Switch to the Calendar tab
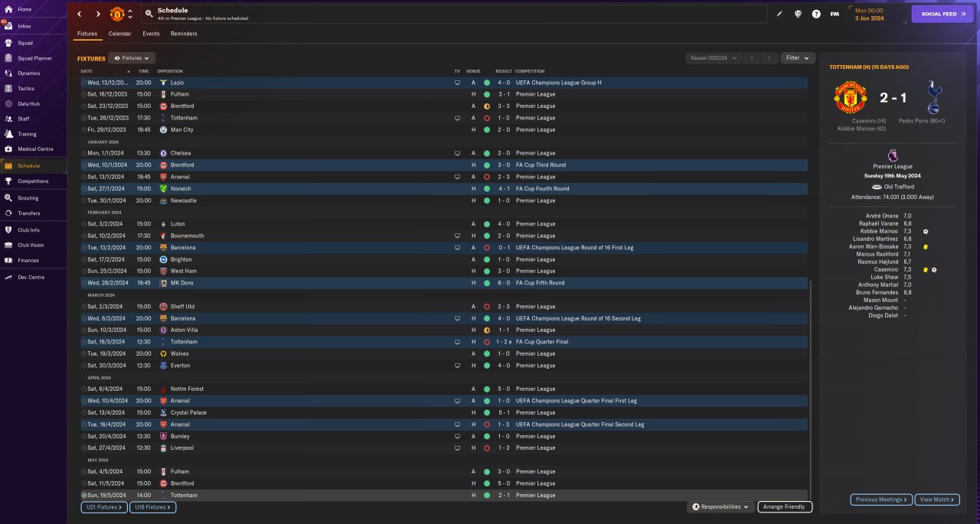 (119, 34)
